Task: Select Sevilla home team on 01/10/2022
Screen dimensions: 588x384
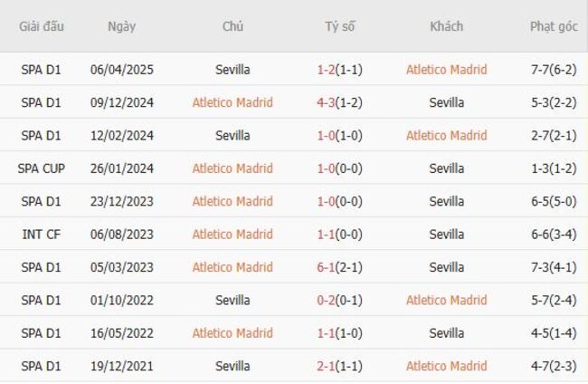Action: point(233,300)
